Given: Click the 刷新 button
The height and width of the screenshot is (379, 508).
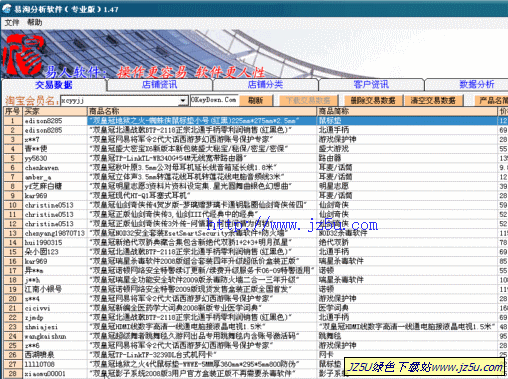Looking at the screenshot, I should coord(256,101).
